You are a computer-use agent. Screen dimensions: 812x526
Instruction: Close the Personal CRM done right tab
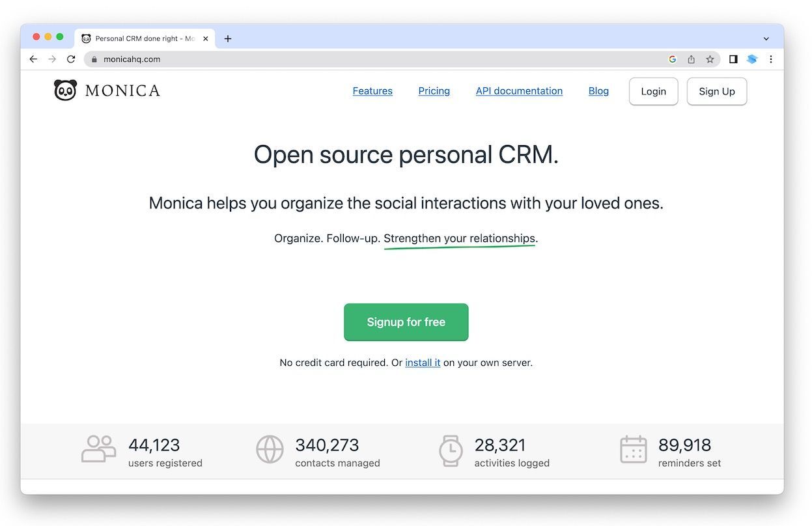coord(206,38)
